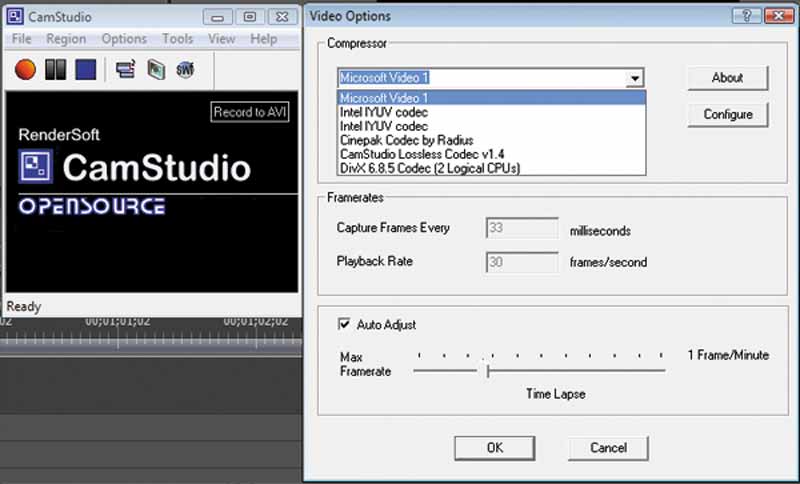The width and height of the screenshot is (800, 484).
Task: Click the Capture Frames Every input field
Action: tap(521, 228)
